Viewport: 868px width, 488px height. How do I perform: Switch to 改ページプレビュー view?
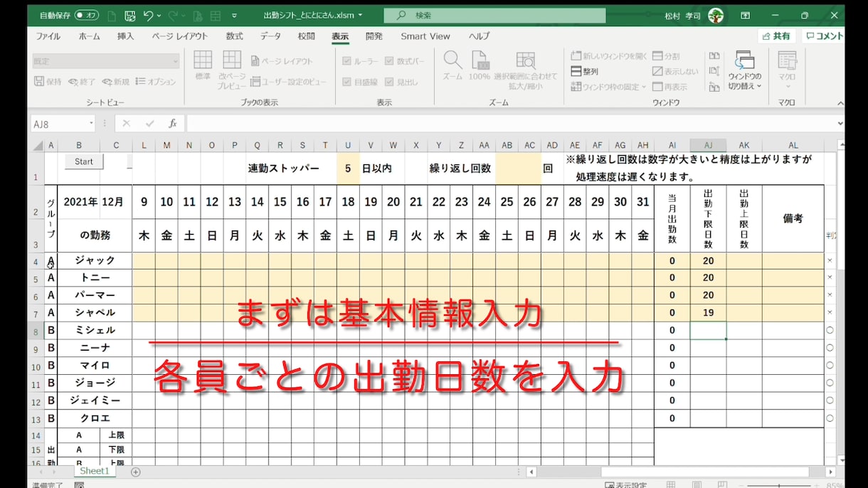pos(232,70)
